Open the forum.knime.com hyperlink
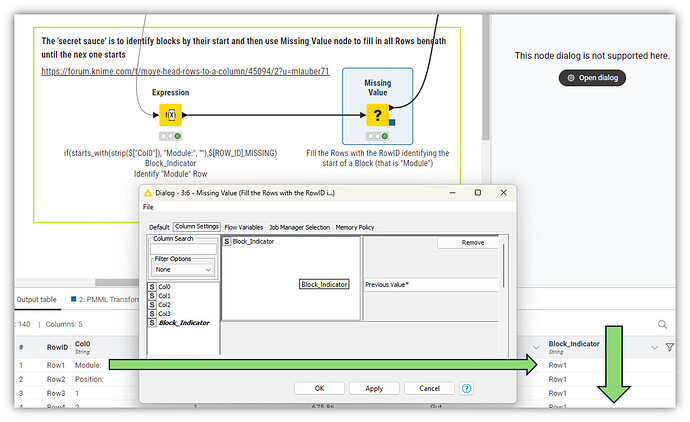 [185, 72]
